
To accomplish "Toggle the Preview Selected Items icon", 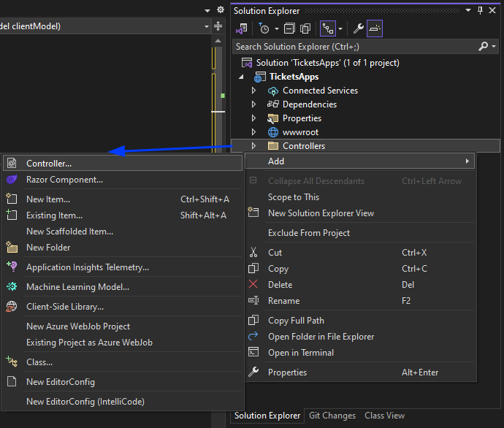I will click(x=375, y=28).
